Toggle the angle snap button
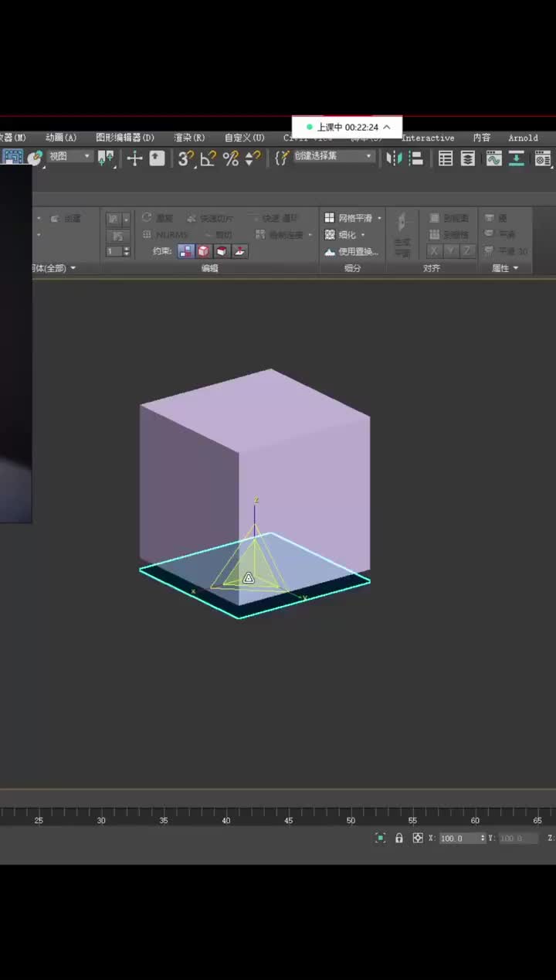Screen dimensions: 556x980 click(208, 158)
